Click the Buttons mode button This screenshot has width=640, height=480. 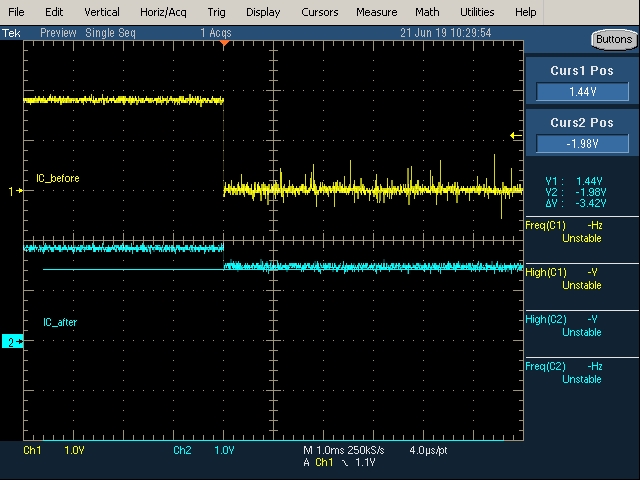click(614, 39)
